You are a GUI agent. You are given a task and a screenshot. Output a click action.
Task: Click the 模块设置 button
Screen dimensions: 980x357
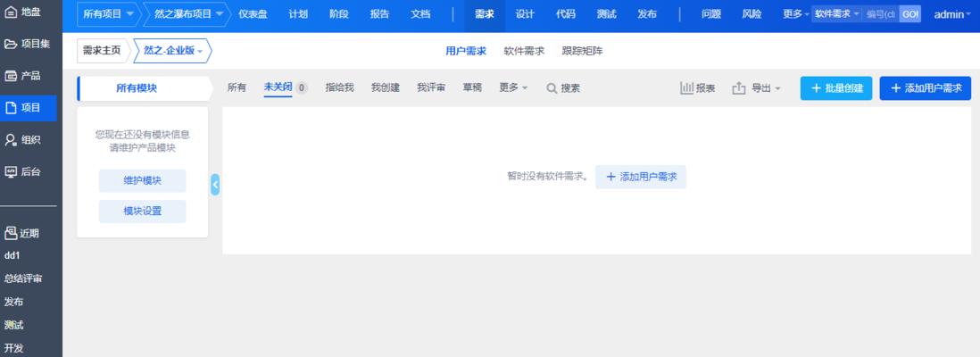(143, 212)
